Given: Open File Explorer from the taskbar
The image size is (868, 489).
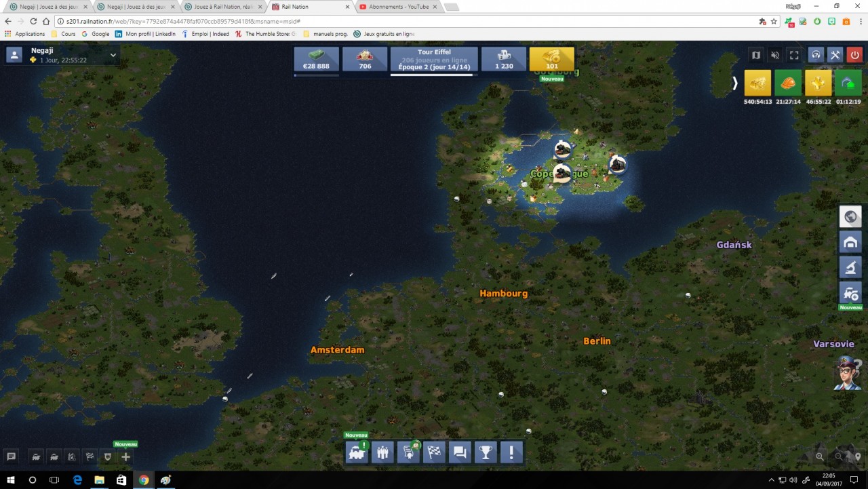Looking at the screenshot, I should click(99, 480).
